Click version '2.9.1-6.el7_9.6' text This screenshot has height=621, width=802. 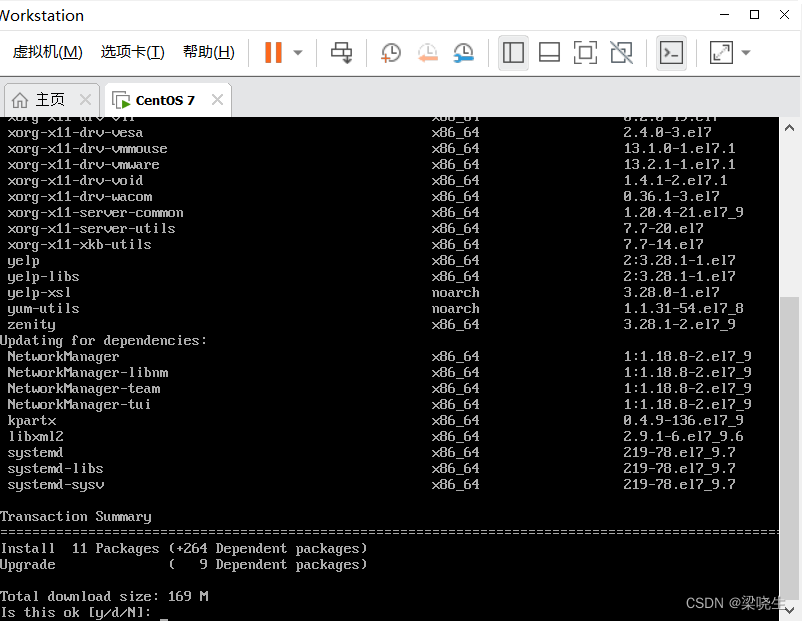(x=683, y=436)
